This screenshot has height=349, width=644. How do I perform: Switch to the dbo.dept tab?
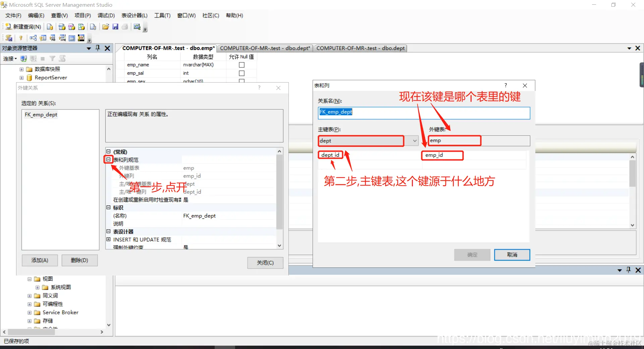(360, 48)
